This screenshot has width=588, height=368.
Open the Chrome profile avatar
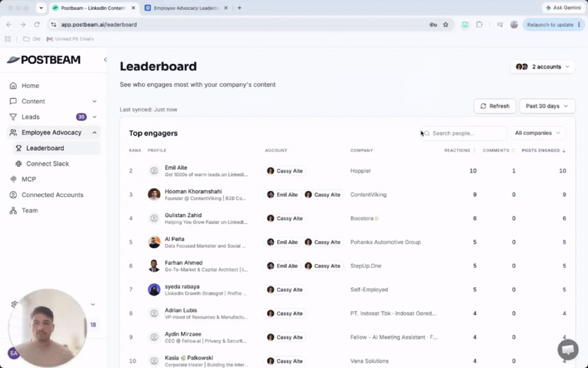coord(514,25)
